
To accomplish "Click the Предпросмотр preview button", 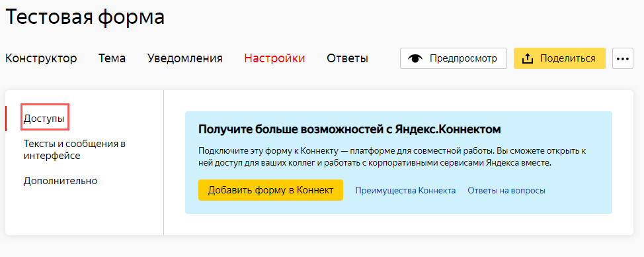I will pyautogui.click(x=454, y=58).
